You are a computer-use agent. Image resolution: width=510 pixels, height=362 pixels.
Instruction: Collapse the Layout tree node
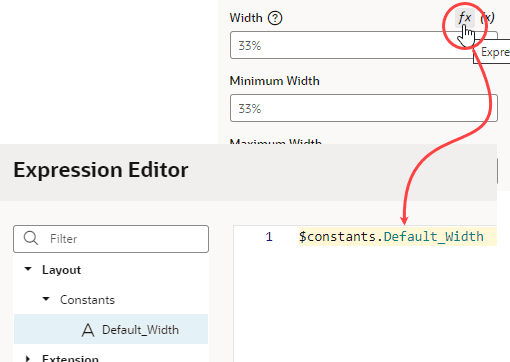point(28,269)
